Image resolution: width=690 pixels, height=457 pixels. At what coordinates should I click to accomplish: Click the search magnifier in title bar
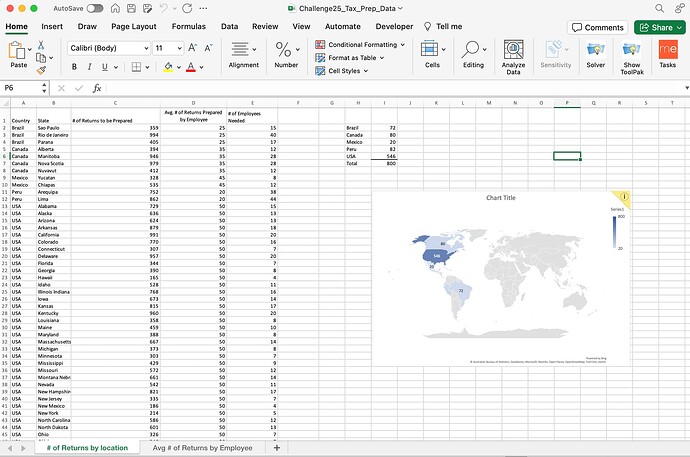(x=659, y=8)
